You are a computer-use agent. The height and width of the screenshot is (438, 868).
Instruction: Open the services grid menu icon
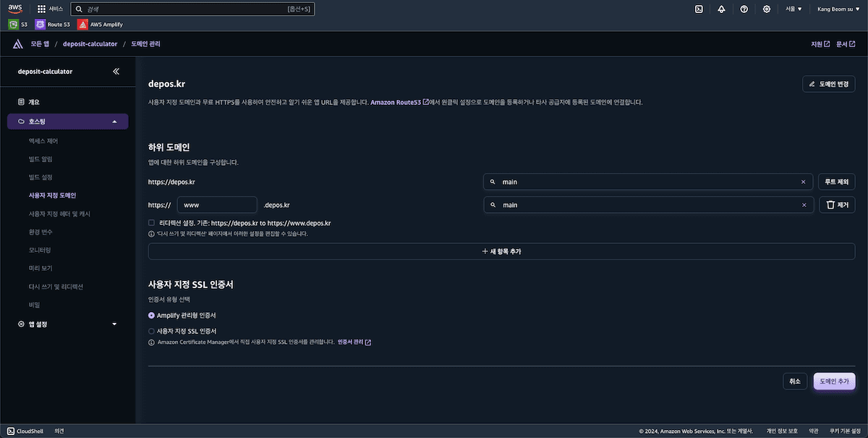pyautogui.click(x=41, y=9)
